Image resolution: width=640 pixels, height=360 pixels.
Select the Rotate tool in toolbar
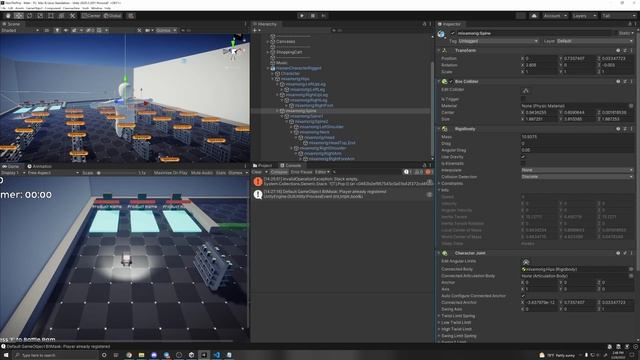(29, 16)
